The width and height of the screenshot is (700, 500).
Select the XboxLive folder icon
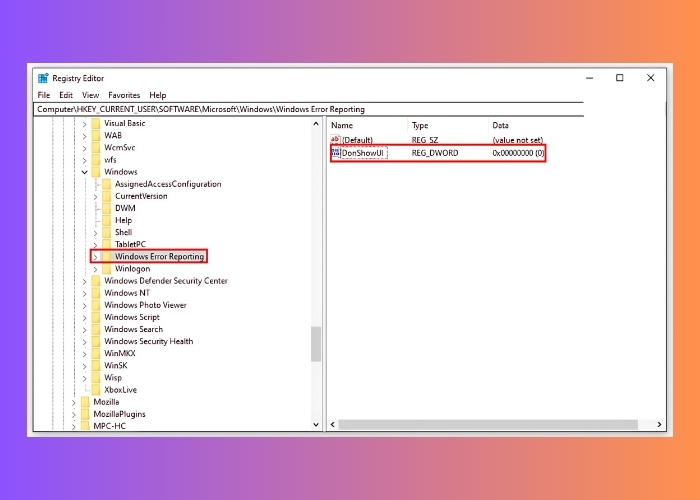tap(96, 390)
